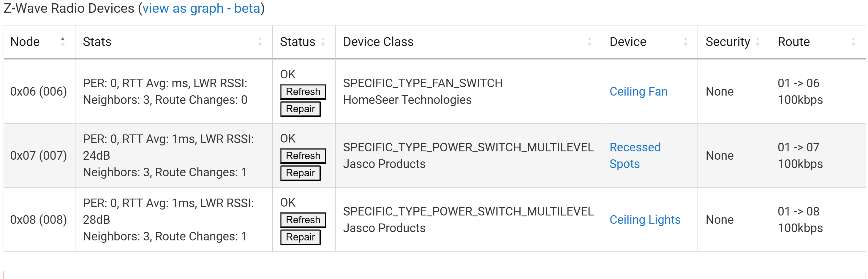This screenshot has height=279, width=868.
Task: Click the Device Class column header
Action: tap(378, 42)
